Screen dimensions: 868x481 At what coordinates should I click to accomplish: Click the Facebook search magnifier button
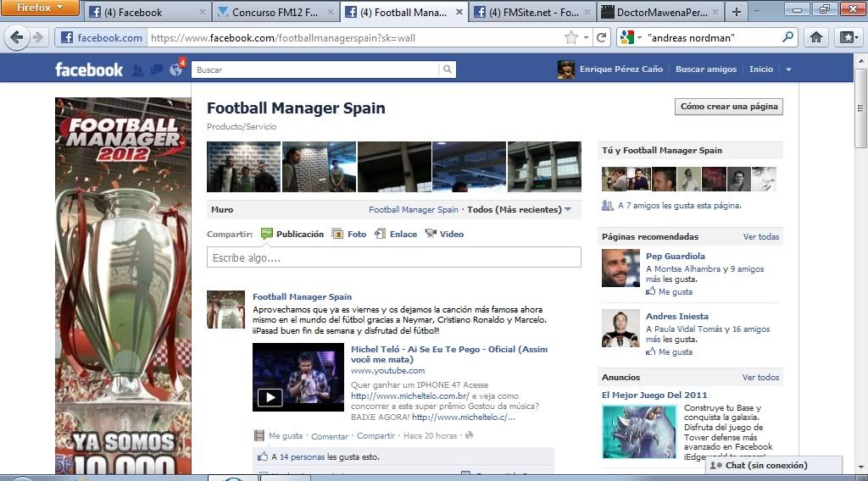(x=448, y=69)
